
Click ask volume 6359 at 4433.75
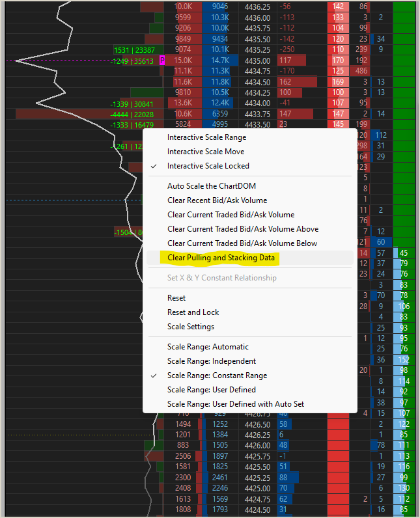pos(220,114)
